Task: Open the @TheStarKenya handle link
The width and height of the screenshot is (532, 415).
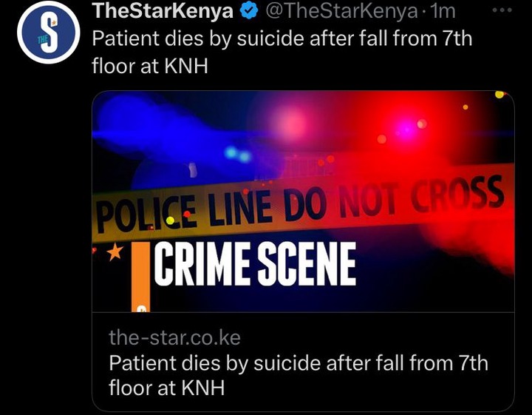Action: (x=341, y=11)
